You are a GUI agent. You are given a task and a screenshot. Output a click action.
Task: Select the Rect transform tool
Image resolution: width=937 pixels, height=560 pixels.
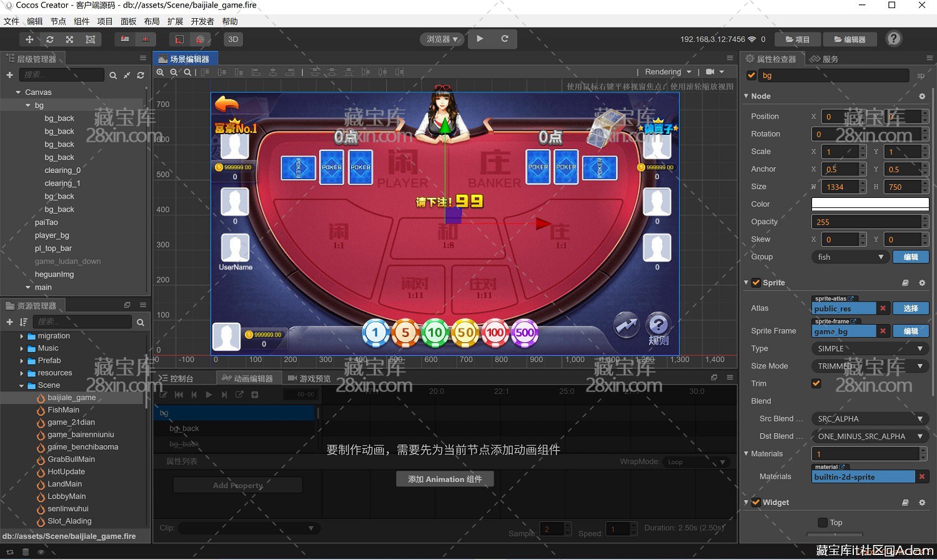tap(91, 39)
